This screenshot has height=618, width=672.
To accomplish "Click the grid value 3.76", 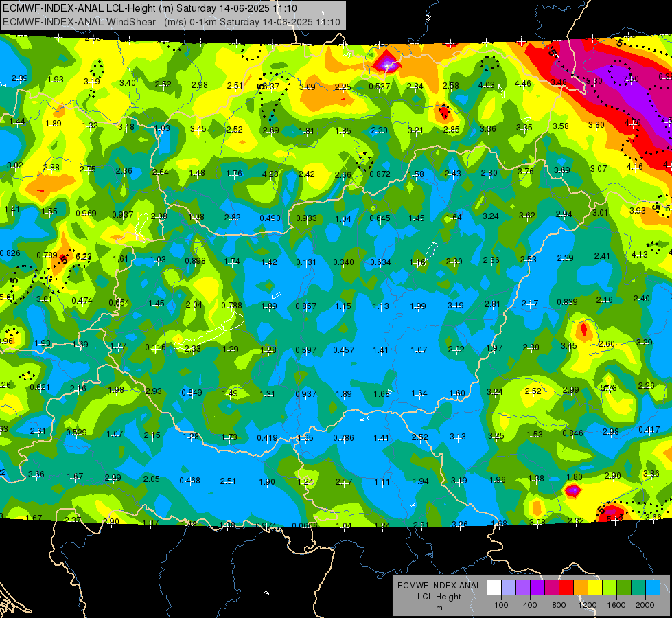I will point(526,172).
